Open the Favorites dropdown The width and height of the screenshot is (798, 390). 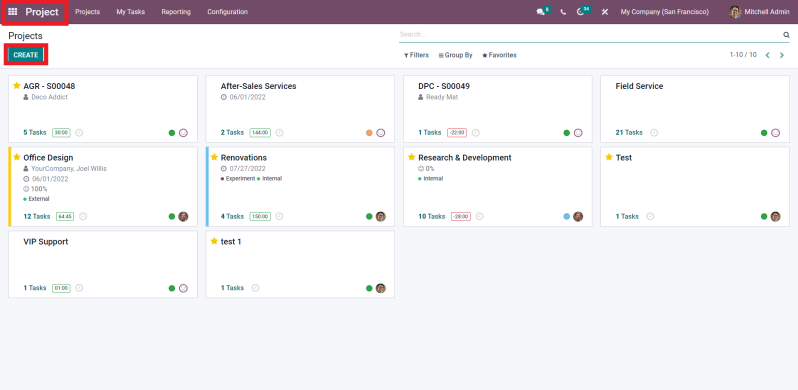tap(499, 55)
